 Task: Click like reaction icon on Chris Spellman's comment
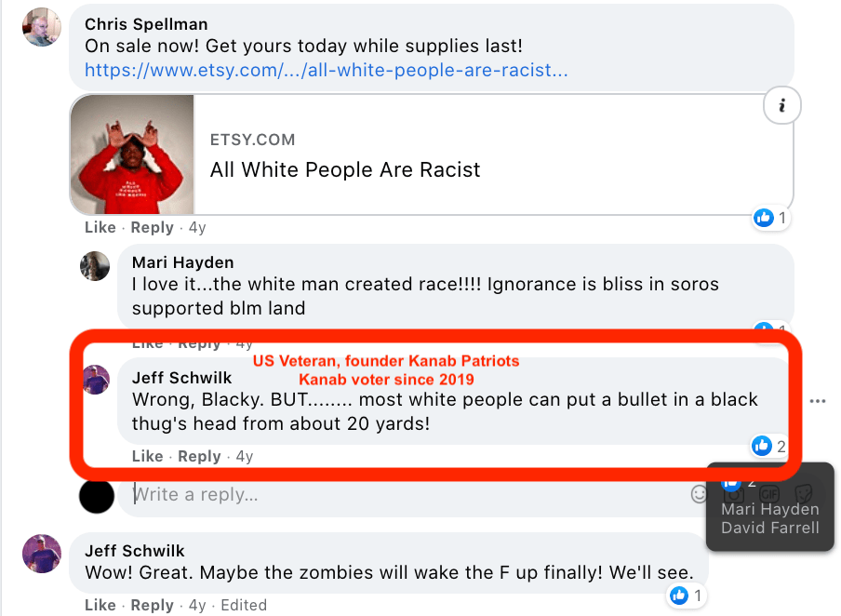click(765, 218)
